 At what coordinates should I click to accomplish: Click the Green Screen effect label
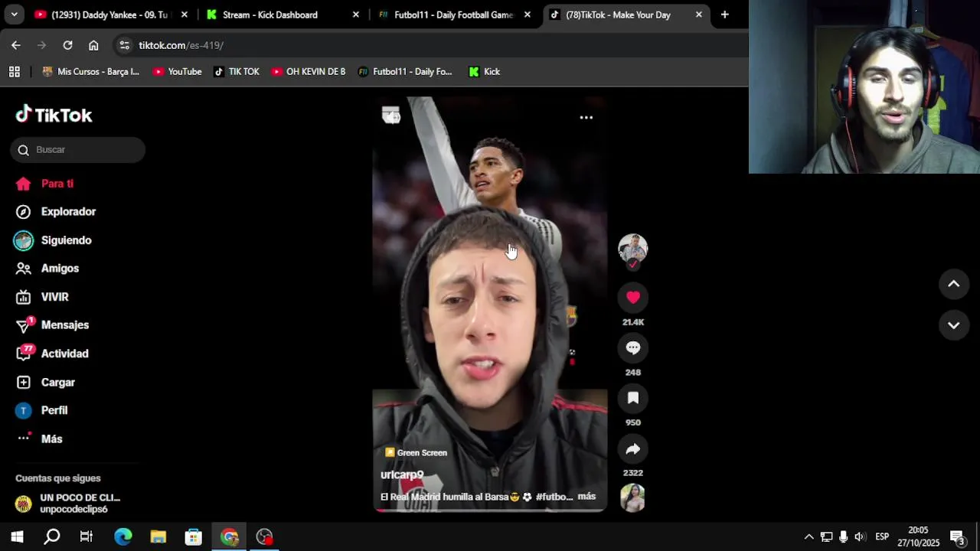tap(416, 453)
